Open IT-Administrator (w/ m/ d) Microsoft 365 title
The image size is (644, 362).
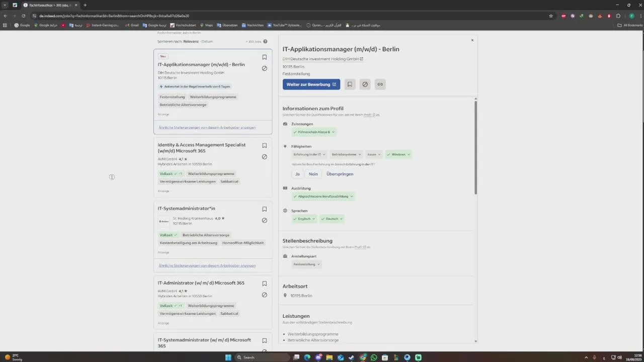(201, 283)
